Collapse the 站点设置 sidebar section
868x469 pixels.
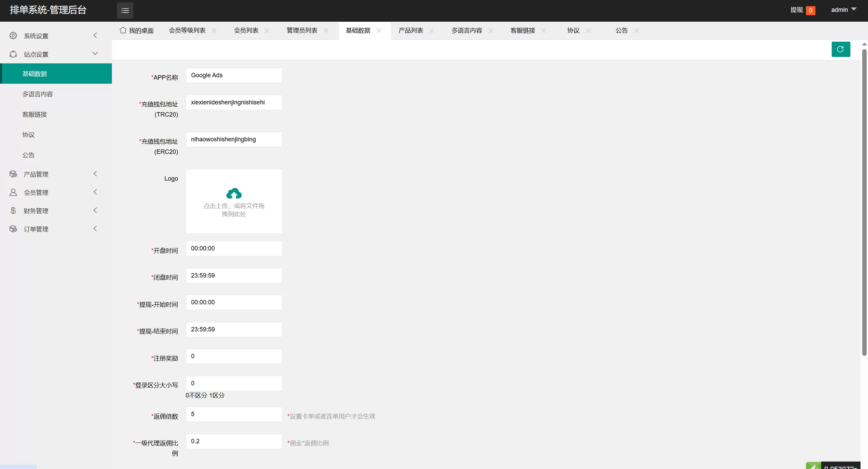[x=95, y=54]
